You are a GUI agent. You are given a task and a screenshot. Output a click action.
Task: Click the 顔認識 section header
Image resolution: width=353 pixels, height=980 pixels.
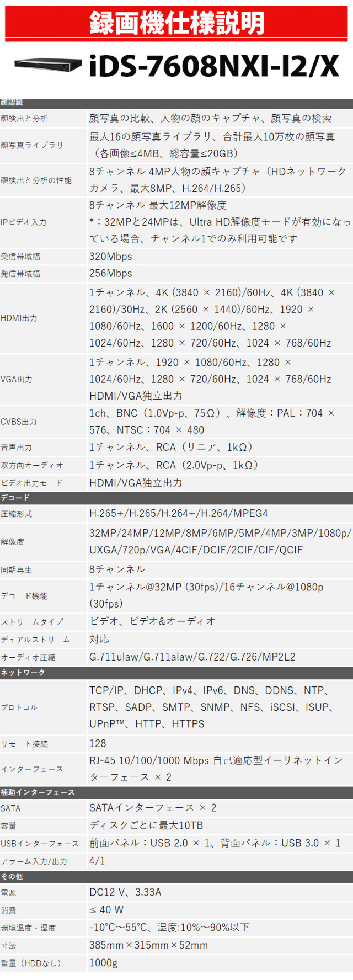[12, 103]
